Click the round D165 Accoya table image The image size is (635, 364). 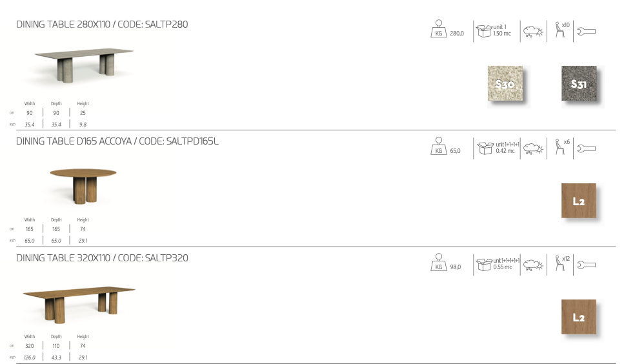tap(84, 183)
